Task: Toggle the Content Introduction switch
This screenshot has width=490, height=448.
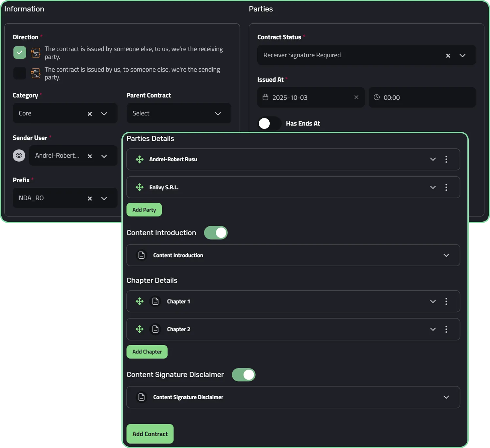Action: point(216,233)
